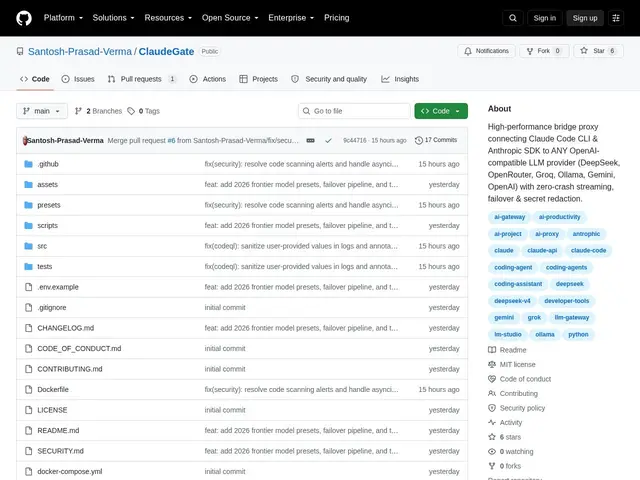Click the assets folder icon
This screenshot has height=480, width=640.
pos(28,184)
